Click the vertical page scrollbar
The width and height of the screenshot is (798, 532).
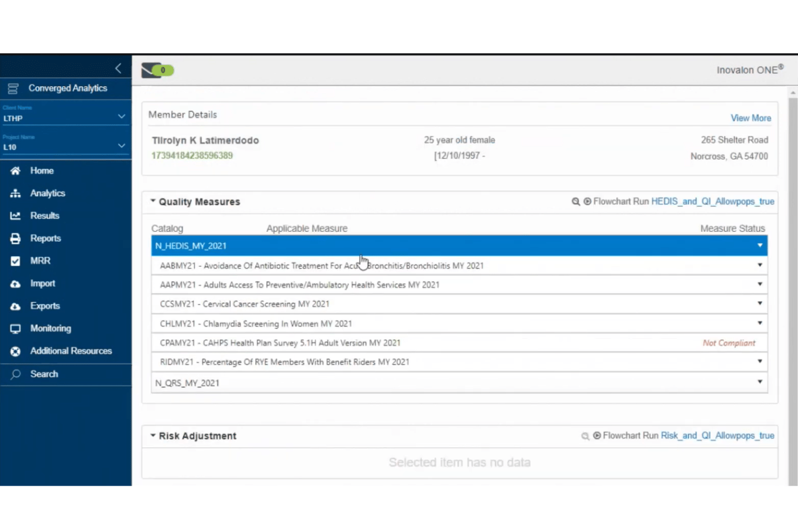click(x=793, y=291)
